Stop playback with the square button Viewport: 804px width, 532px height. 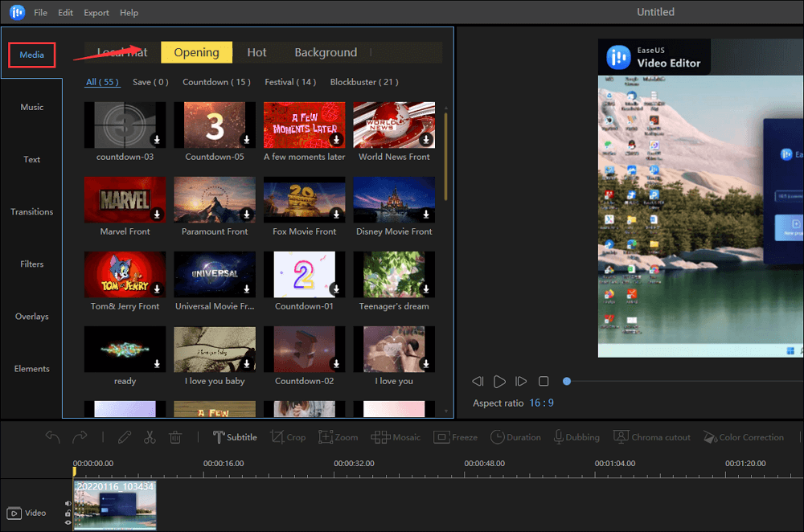pos(544,381)
